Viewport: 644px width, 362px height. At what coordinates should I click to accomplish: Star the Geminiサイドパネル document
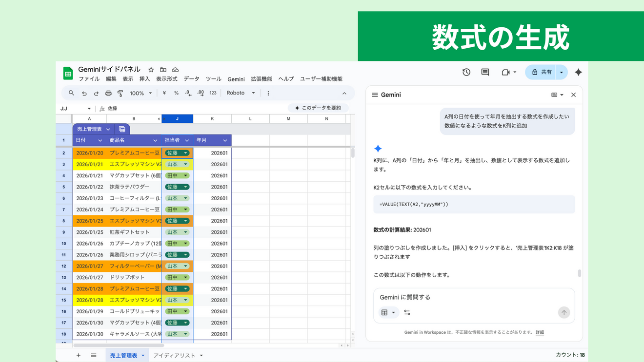click(x=151, y=70)
